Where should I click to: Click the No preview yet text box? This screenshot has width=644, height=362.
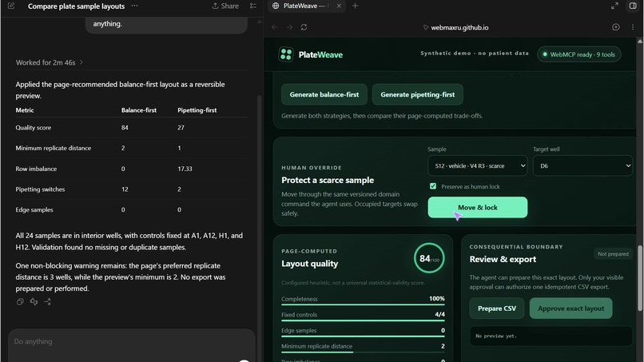click(x=551, y=336)
